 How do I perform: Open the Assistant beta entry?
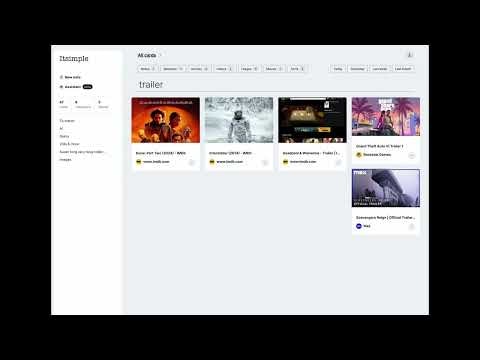click(76, 87)
